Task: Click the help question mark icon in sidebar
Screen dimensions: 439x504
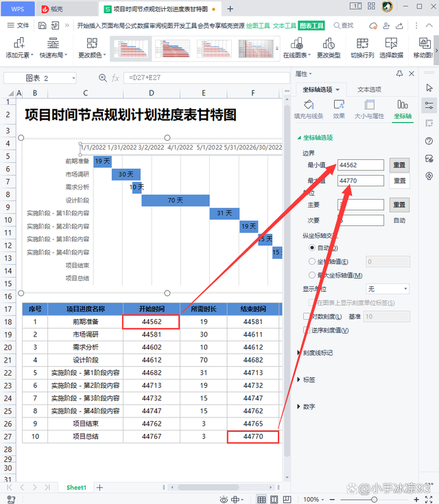Action: click(x=429, y=141)
